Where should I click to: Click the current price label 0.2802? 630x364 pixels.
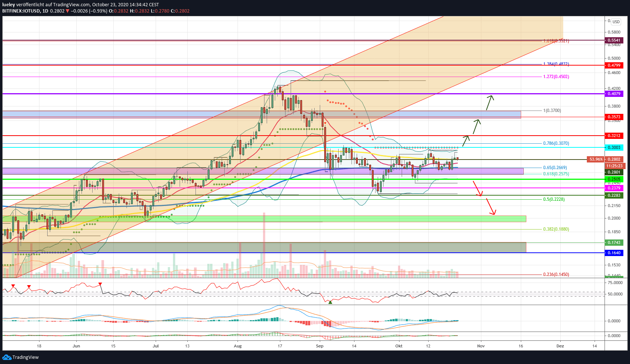click(614, 159)
